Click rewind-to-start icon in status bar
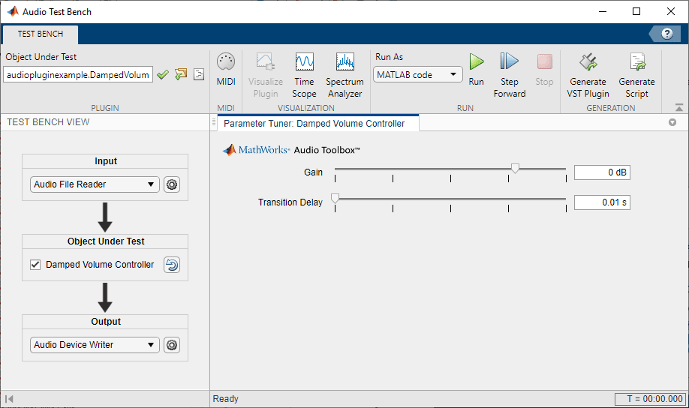 point(9,399)
